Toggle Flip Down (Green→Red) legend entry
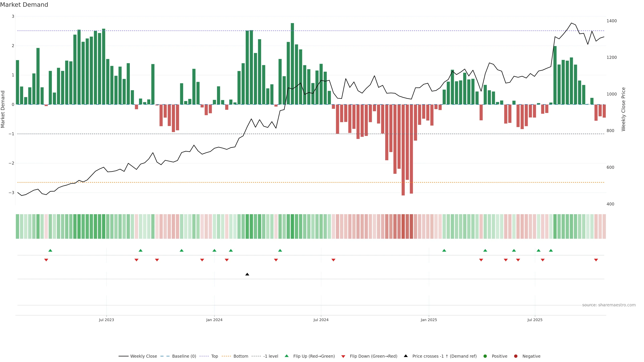Viewport: 644px width, 362px height. (x=373, y=356)
